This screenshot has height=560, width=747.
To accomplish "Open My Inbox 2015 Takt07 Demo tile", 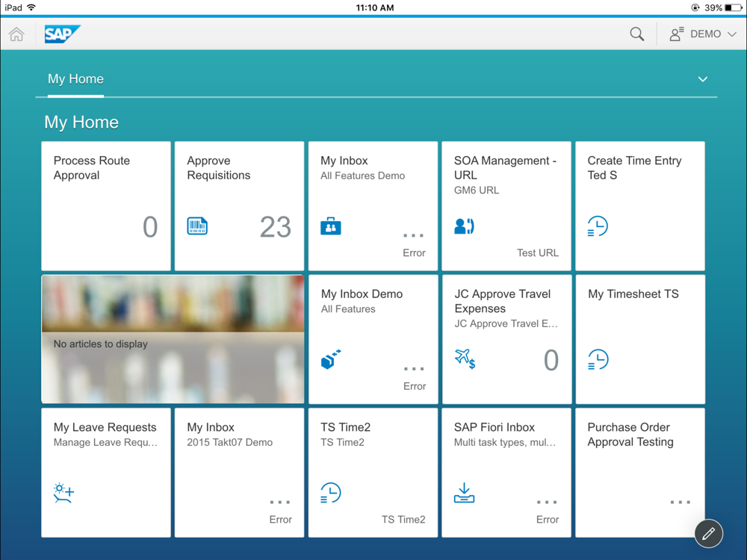I will [239, 472].
